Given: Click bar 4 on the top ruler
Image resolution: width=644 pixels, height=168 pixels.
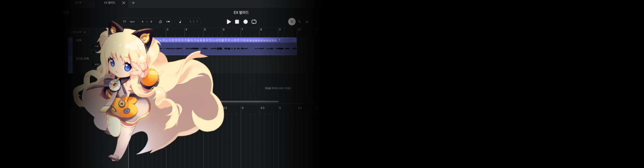Looking at the screenshot, I should 186,30.
